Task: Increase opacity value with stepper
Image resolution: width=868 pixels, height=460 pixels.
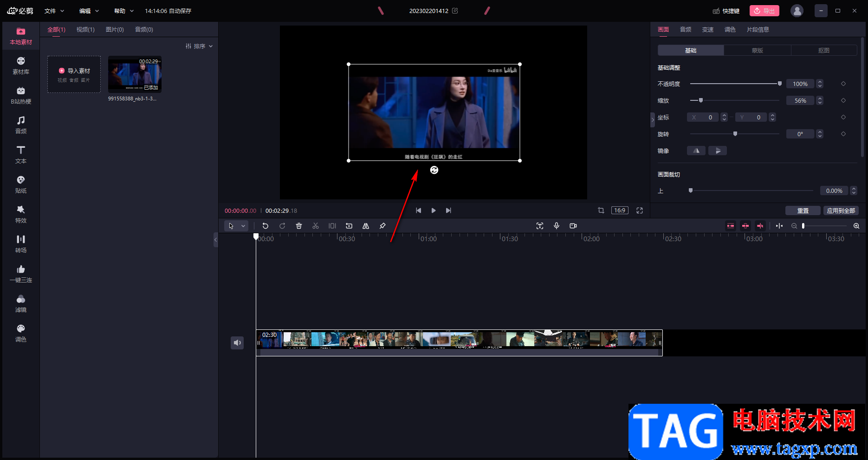Action: (820, 82)
